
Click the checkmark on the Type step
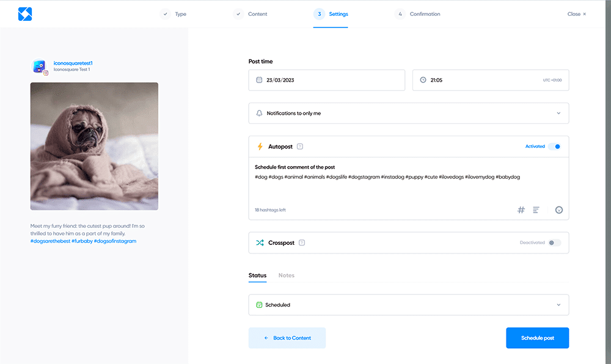[164, 13]
